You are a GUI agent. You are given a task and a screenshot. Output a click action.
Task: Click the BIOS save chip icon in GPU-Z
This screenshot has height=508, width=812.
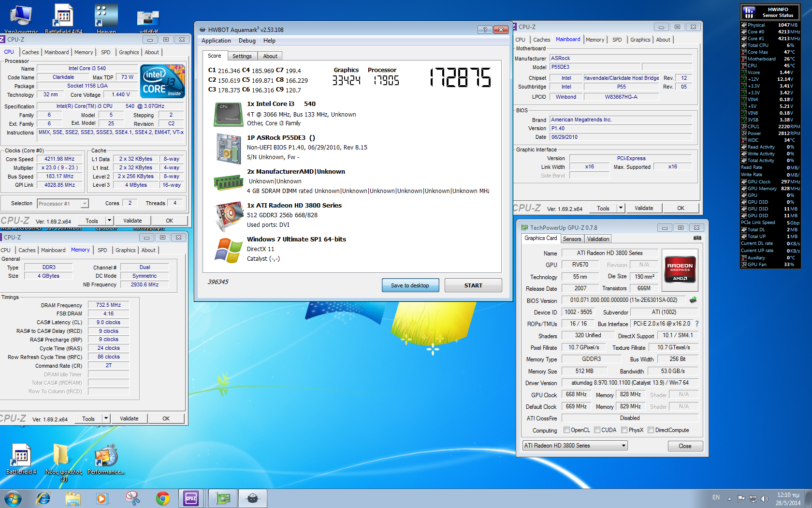[693, 300]
